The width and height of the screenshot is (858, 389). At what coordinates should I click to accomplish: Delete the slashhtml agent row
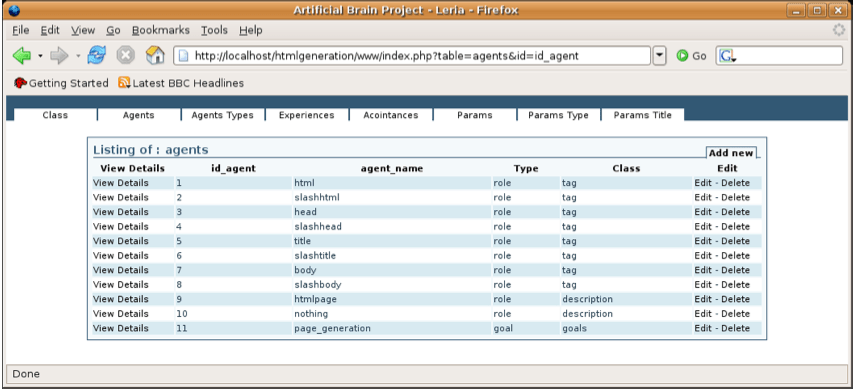(735, 197)
